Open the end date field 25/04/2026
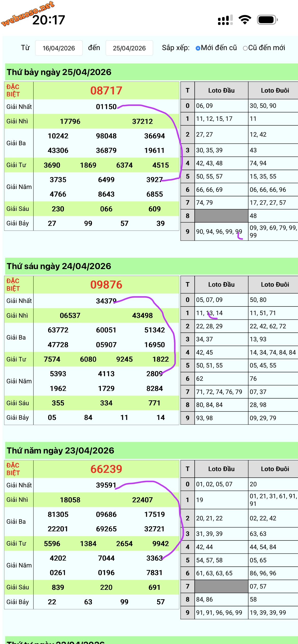 [129, 48]
